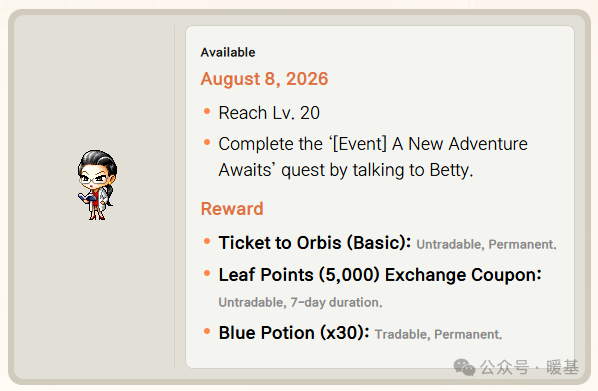Screen dimensions: 598x391
Task: Click the Reward section heading
Action: point(232,209)
